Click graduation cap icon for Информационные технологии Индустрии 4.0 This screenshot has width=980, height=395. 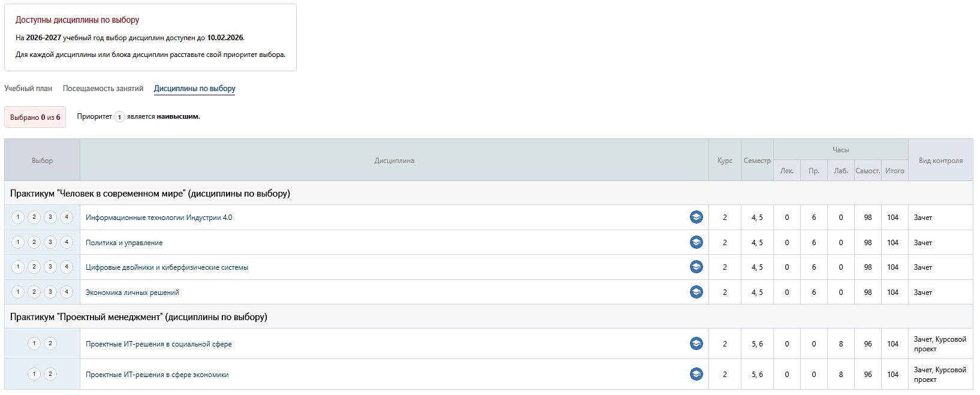pyautogui.click(x=696, y=218)
